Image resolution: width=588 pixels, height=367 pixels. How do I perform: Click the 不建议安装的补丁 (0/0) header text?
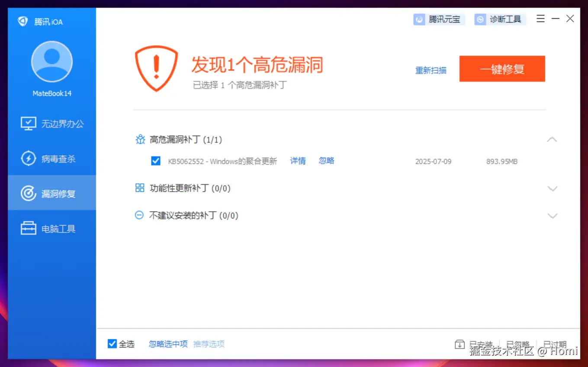194,216
